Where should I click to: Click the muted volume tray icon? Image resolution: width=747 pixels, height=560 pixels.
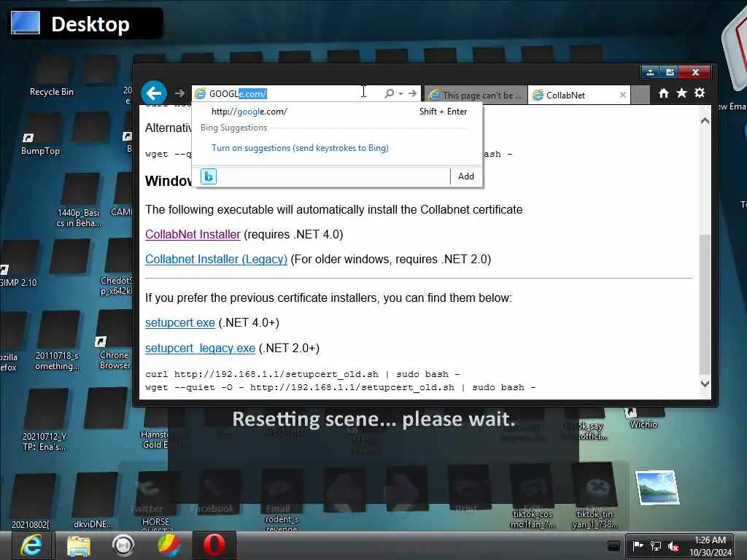673,545
